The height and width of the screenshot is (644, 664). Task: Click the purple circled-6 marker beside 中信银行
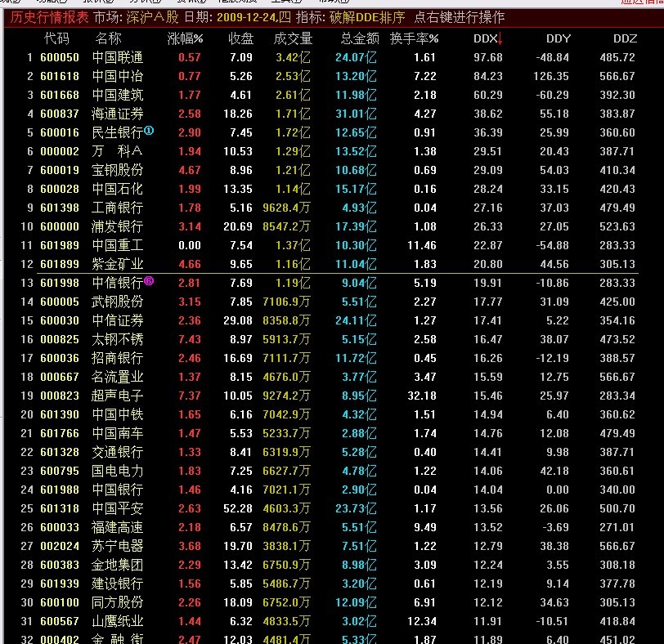(149, 280)
